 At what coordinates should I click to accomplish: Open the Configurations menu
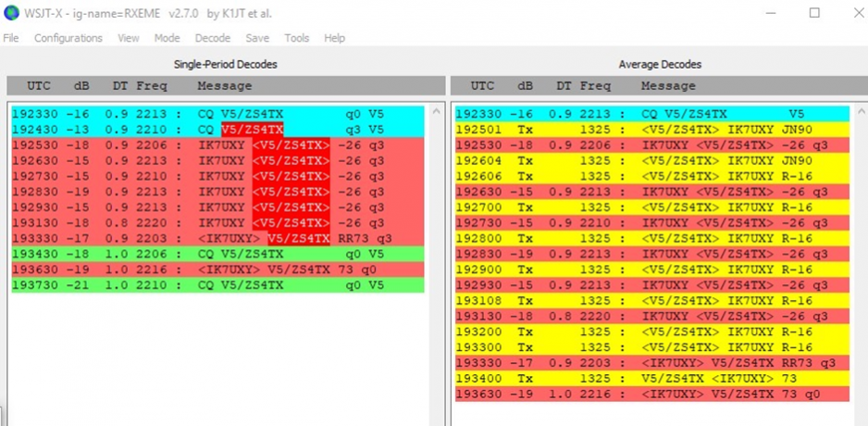[68, 38]
